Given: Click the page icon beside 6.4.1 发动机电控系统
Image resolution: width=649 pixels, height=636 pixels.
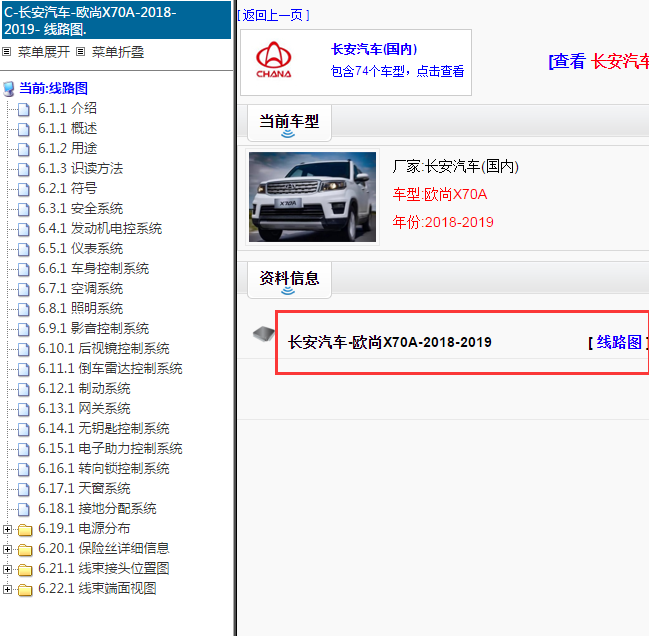Looking at the screenshot, I should 24,229.
